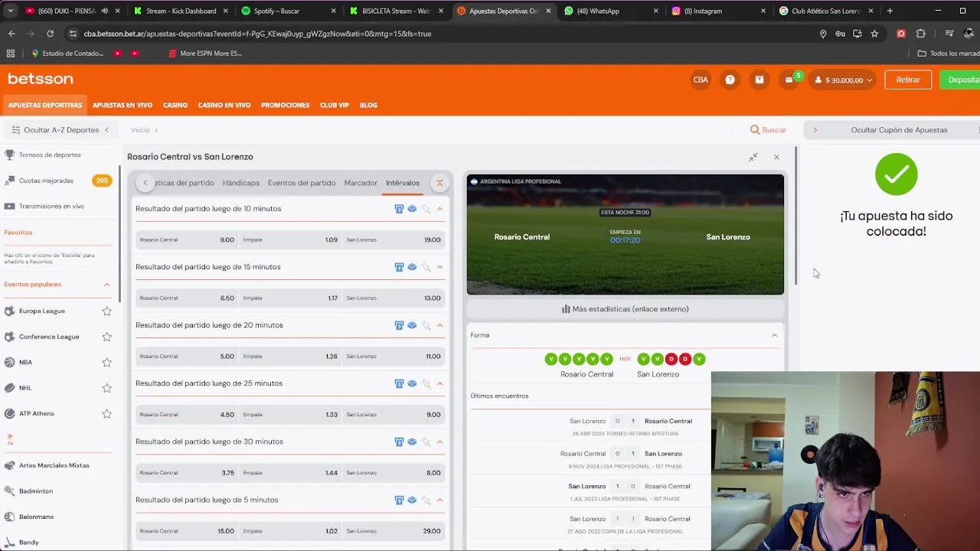This screenshot has height=551, width=980.
Task: Click the Buscar search icon
Action: [755, 130]
